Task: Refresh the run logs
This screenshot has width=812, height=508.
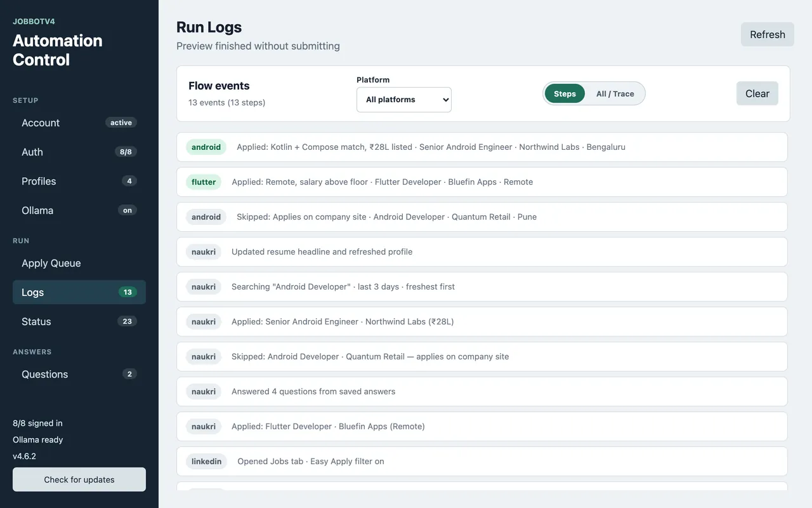Action: coord(768,34)
